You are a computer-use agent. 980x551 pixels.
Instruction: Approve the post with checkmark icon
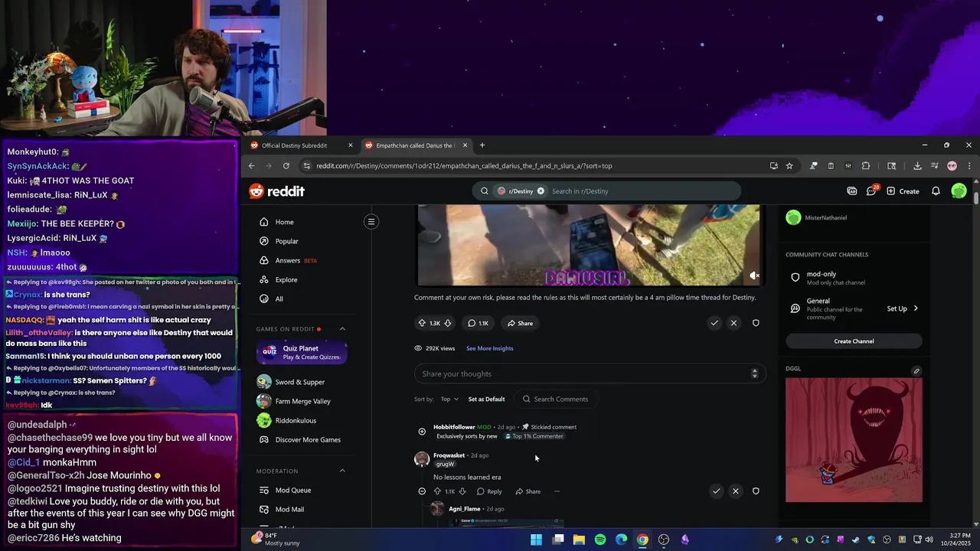(714, 323)
